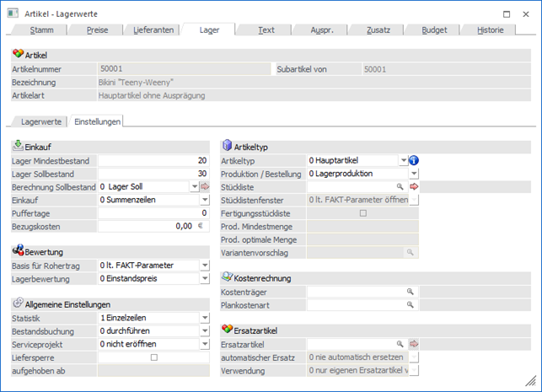Click the blue info icon beside Artikeltyp

[x=414, y=160]
